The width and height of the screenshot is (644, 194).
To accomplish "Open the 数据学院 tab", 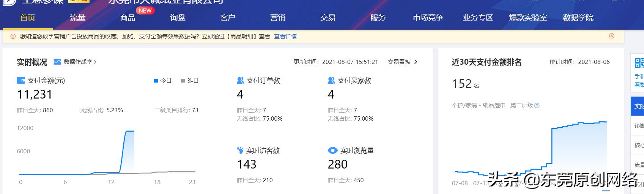I will coord(578,17).
